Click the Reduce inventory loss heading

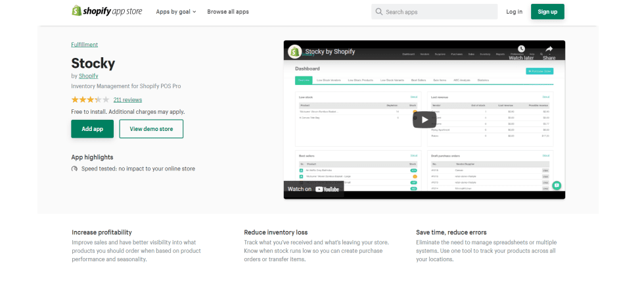click(x=275, y=232)
